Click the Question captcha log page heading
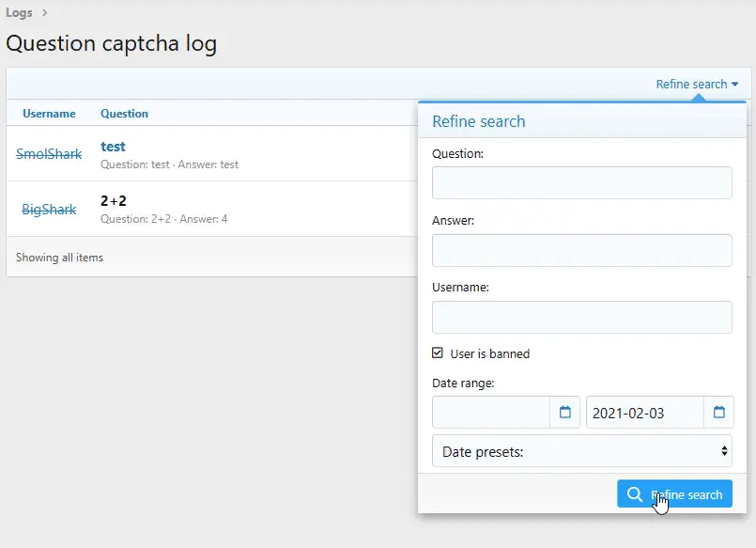This screenshot has height=548, width=756. tap(112, 43)
